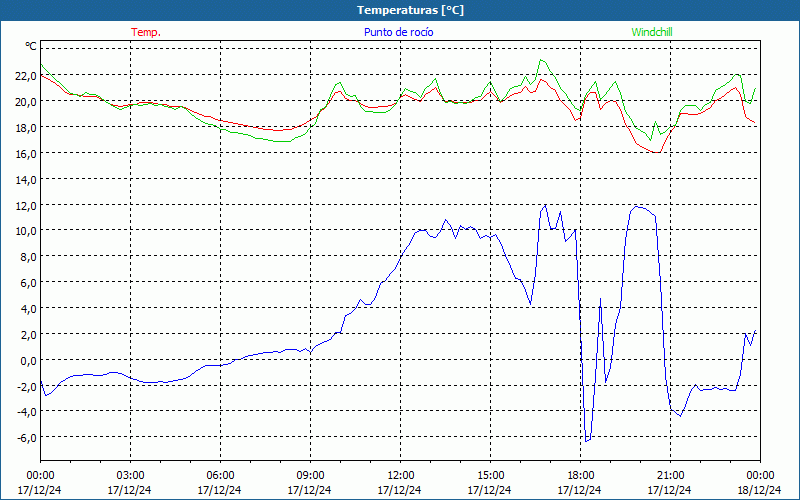This screenshot has height=500, width=800.
Task: Click the "00:00" time label above 17/12/24
Action: pyautogui.click(x=40, y=476)
